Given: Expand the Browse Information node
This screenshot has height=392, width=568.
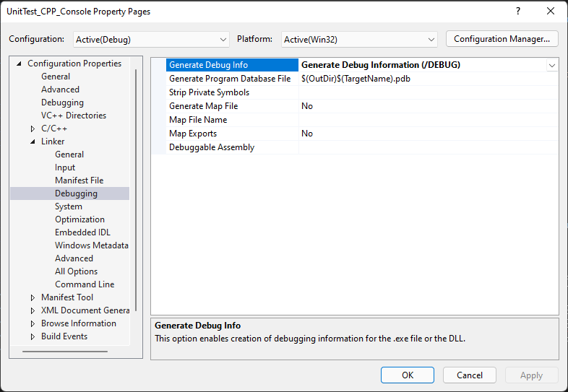Looking at the screenshot, I should coord(33,323).
